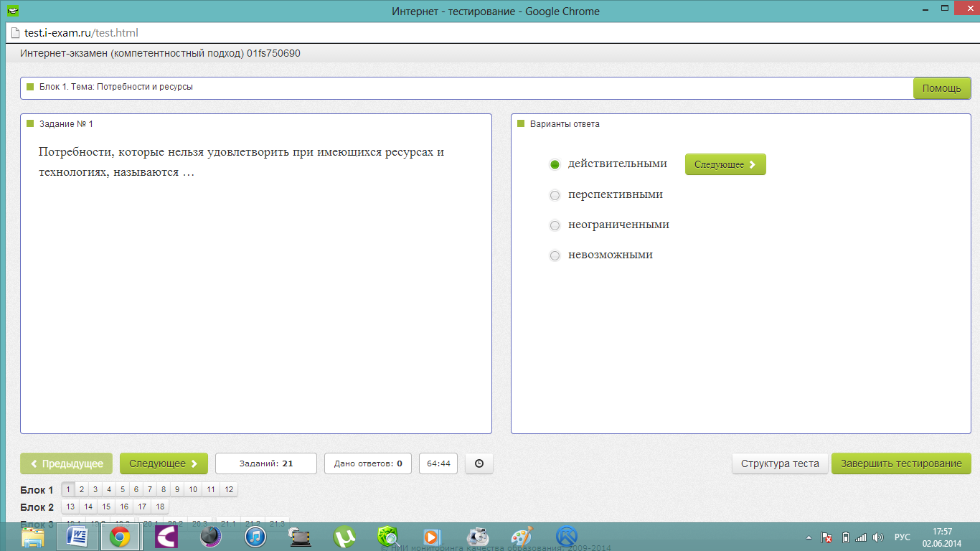
Task: Jump to question 3 in Блок 1
Action: tap(95, 489)
